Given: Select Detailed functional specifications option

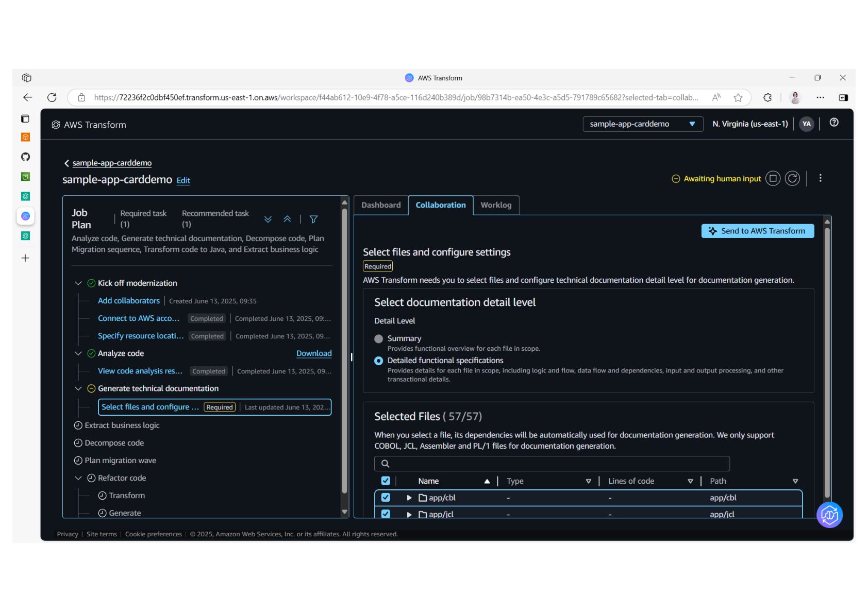Looking at the screenshot, I should tap(379, 361).
